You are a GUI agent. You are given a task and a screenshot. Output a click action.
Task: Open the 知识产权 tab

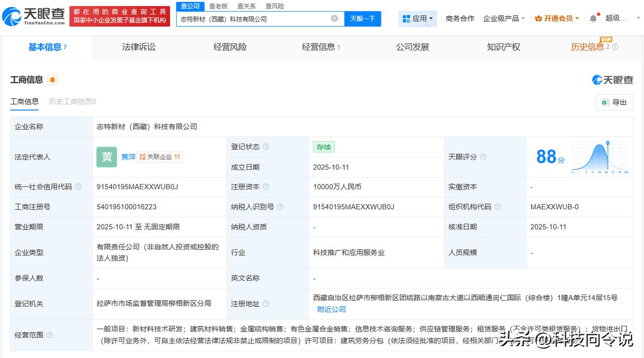pyautogui.click(x=503, y=47)
